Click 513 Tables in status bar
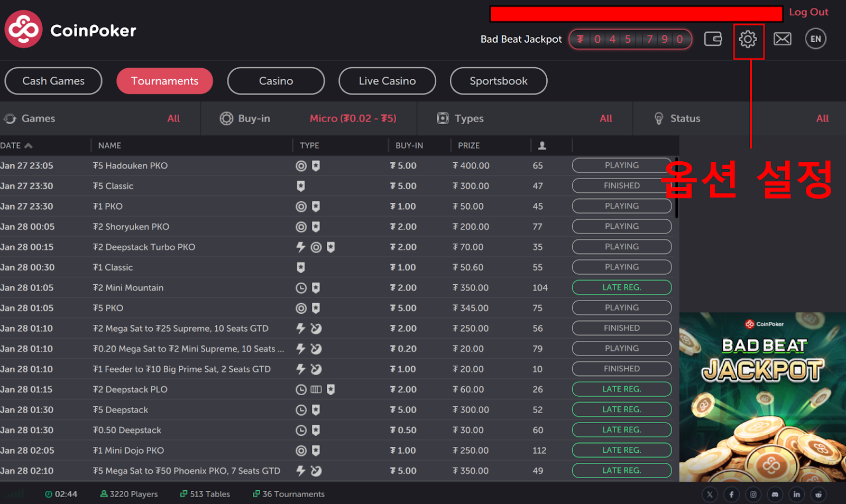846x504 pixels. pyautogui.click(x=205, y=494)
